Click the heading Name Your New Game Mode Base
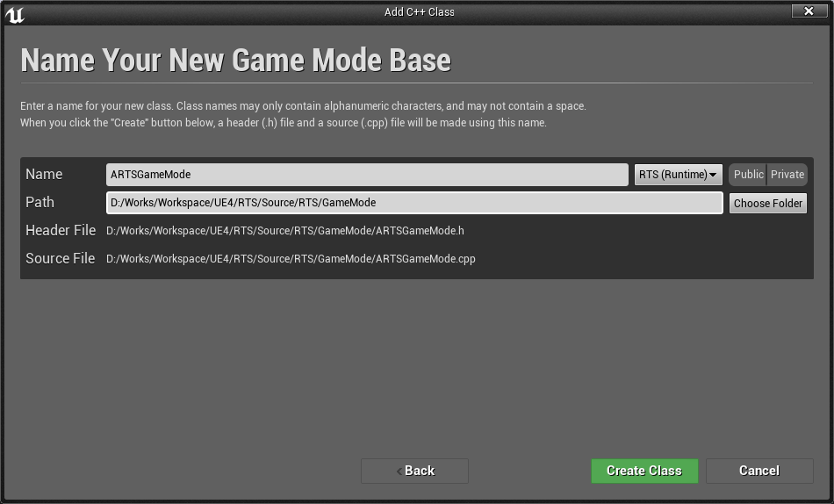The height and width of the screenshot is (504, 834). 235,60
